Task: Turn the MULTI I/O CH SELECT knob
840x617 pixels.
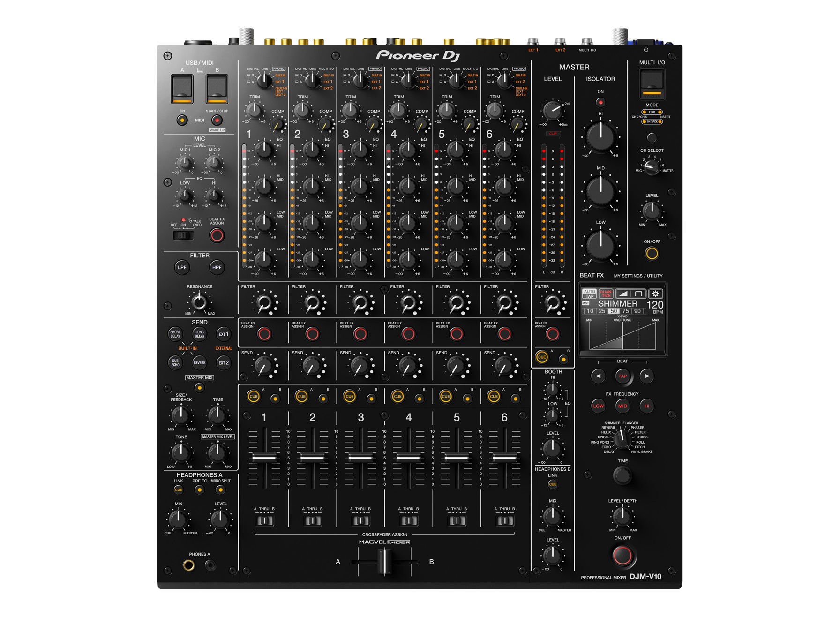Action: 652,168
